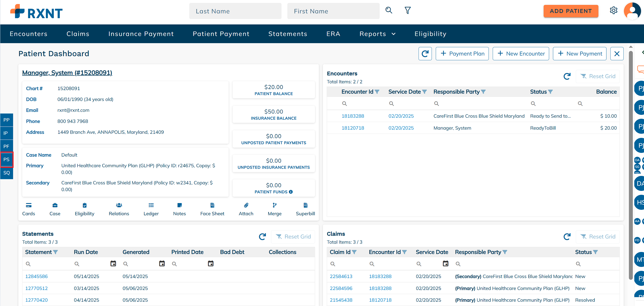The height and width of the screenshot is (306, 644).
Task: Refresh the Encounters grid
Action: click(x=567, y=76)
